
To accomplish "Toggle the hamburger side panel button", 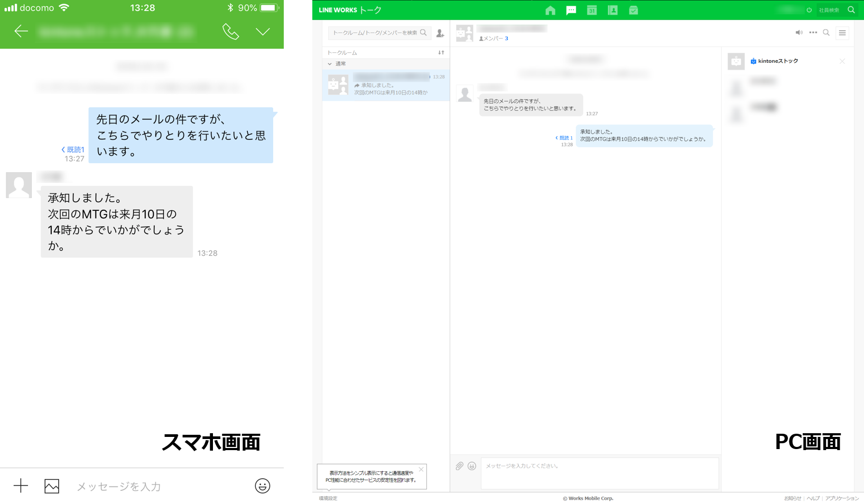I will [x=842, y=33].
